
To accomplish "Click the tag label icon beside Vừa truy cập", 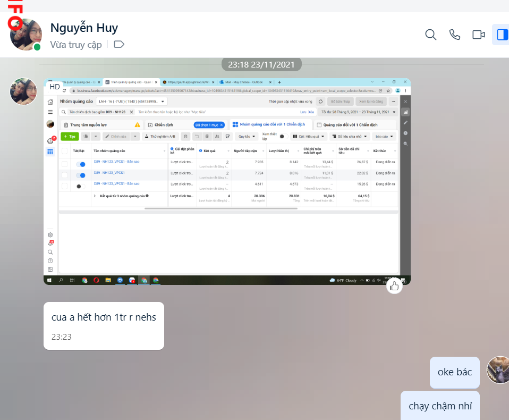I will [119, 44].
